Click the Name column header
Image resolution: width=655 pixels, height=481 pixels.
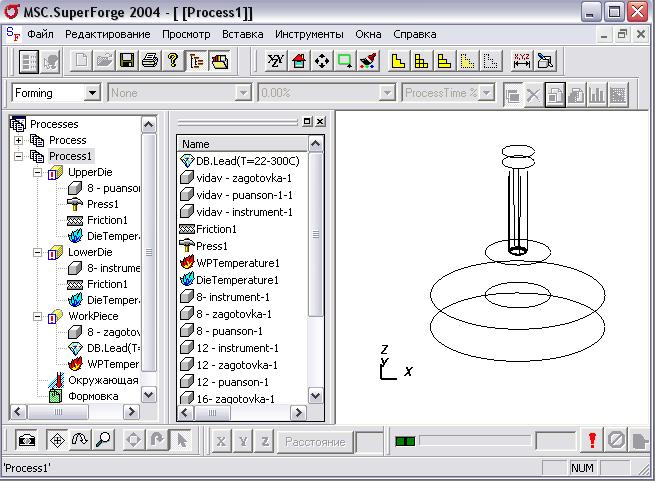coord(243,144)
